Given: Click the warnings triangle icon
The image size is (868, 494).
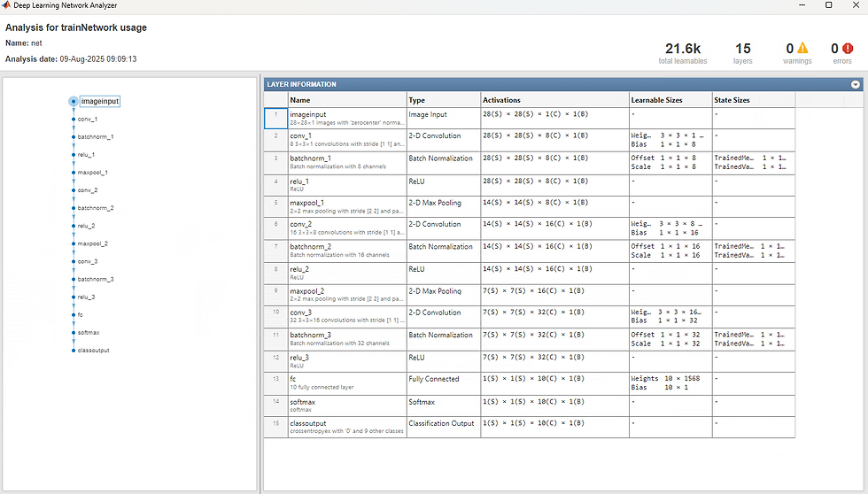Looking at the screenshot, I should coord(802,48).
